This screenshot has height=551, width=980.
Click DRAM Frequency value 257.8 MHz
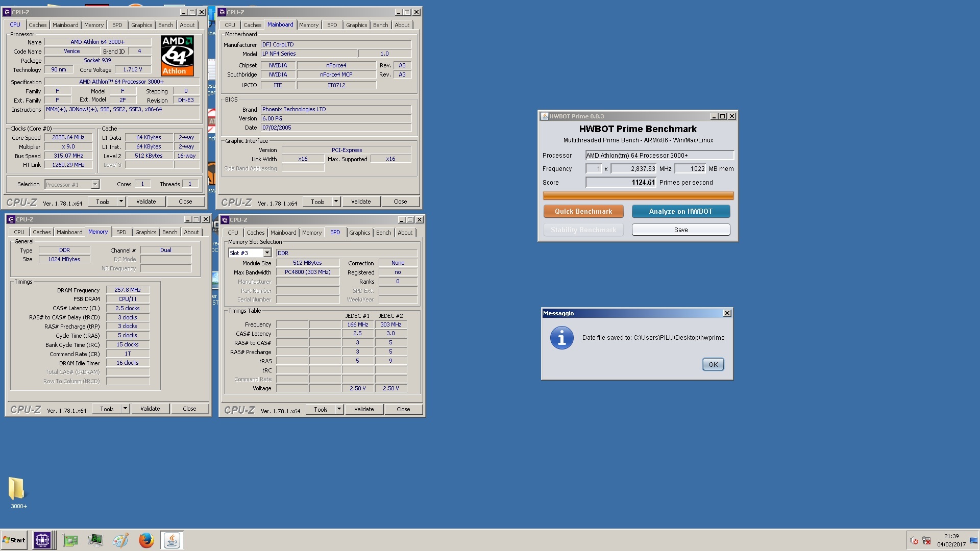pos(128,290)
